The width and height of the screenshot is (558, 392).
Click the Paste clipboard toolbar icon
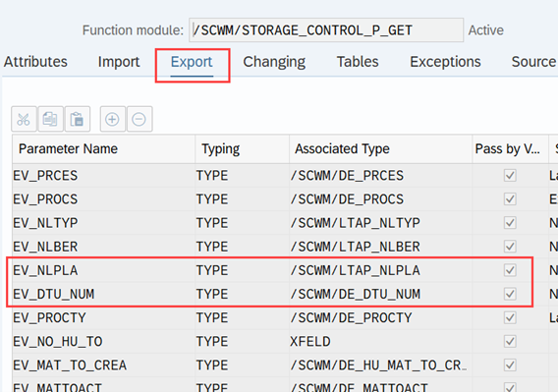point(77,119)
